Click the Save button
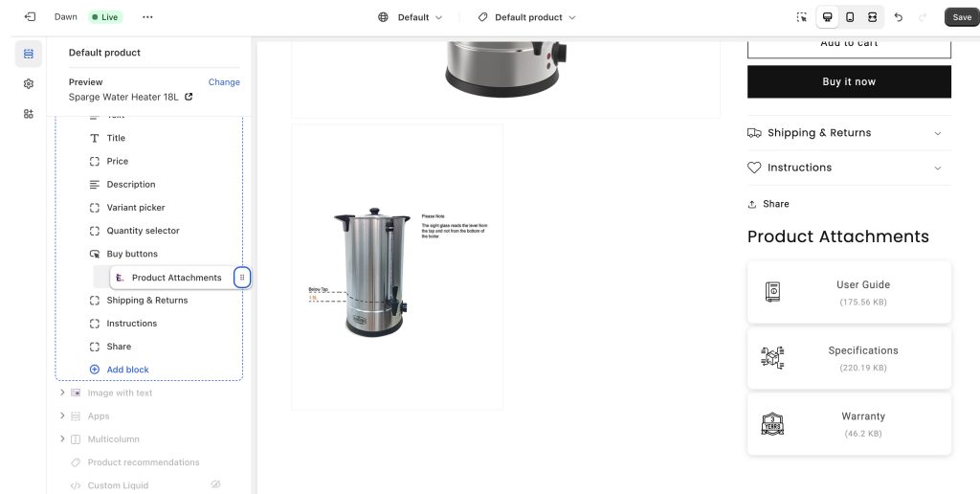The width and height of the screenshot is (980, 494). tap(961, 17)
